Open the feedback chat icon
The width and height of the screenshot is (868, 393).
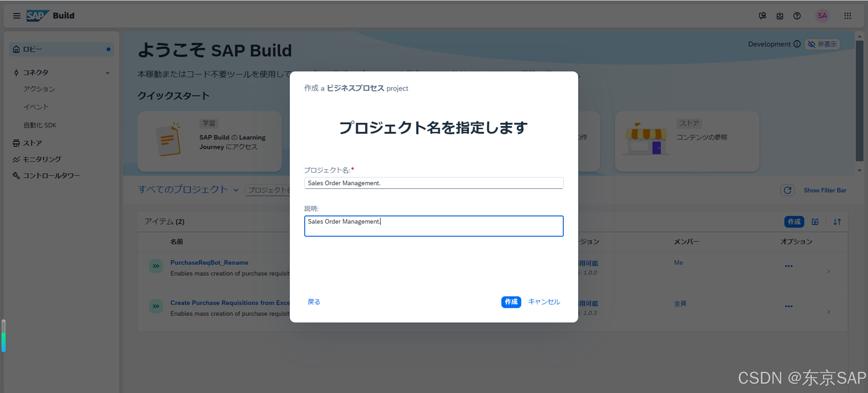click(x=762, y=16)
